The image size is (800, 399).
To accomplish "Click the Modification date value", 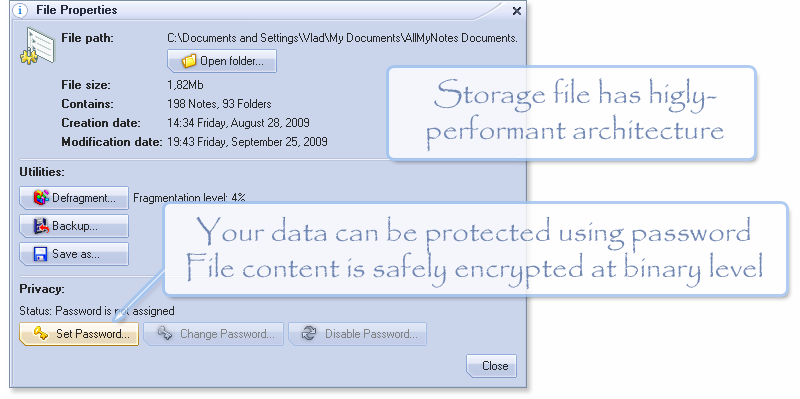I will (x=247, y=142).
